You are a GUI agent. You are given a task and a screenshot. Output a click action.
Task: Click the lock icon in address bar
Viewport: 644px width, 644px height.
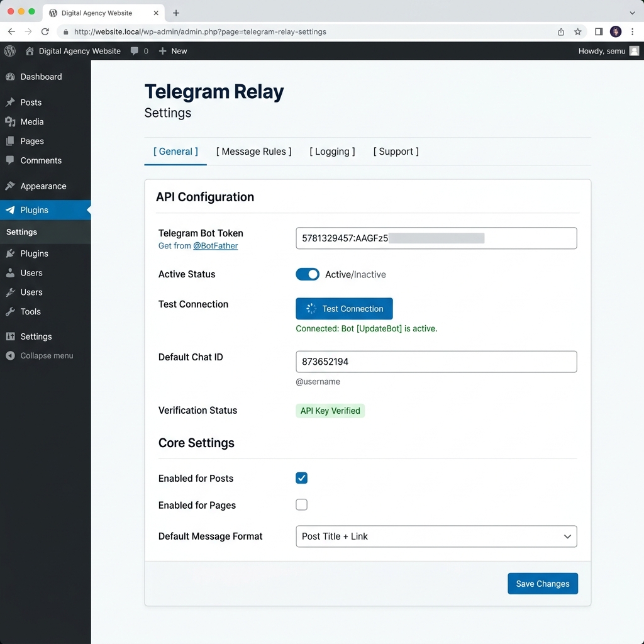[65, 31]
